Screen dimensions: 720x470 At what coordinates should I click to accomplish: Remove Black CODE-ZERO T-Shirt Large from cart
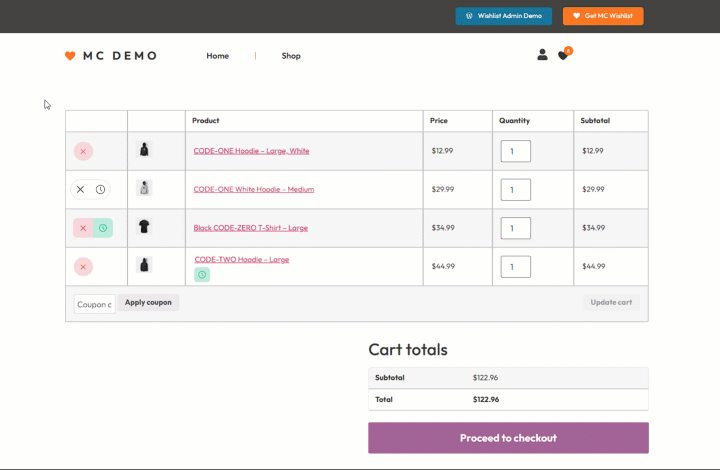[x=83, y=228]
